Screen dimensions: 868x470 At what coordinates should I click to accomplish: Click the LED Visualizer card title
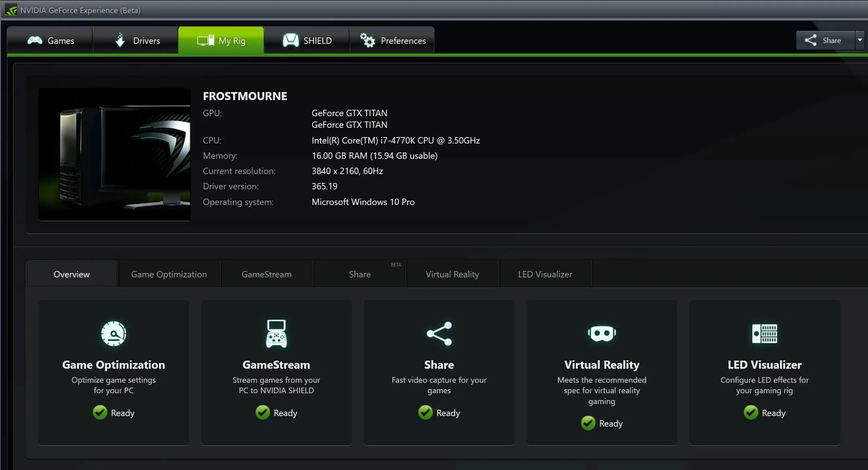pyautogui.click(x=764, y=365)
